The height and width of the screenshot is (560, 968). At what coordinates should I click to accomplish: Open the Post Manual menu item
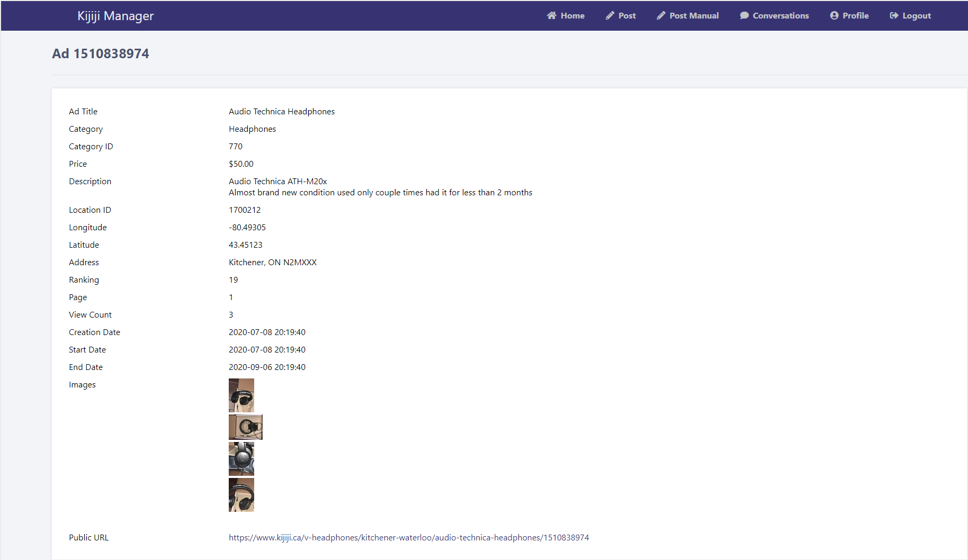(694, 15)
